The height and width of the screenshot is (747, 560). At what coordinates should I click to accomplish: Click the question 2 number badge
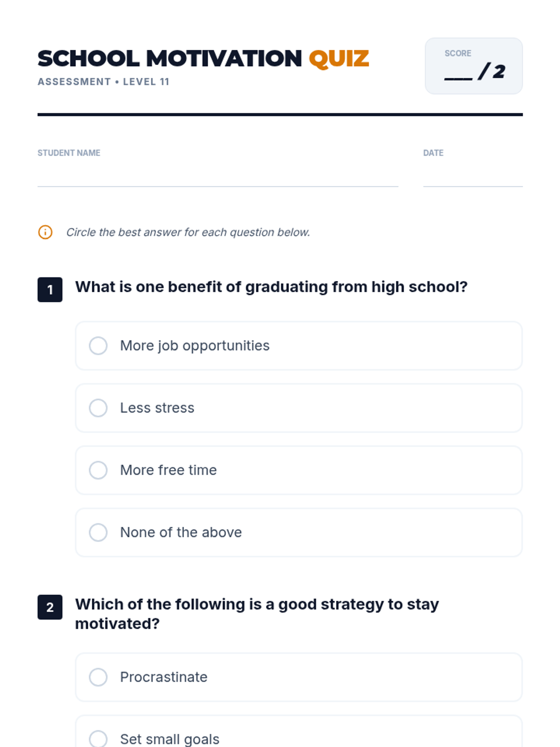point(50,607)
